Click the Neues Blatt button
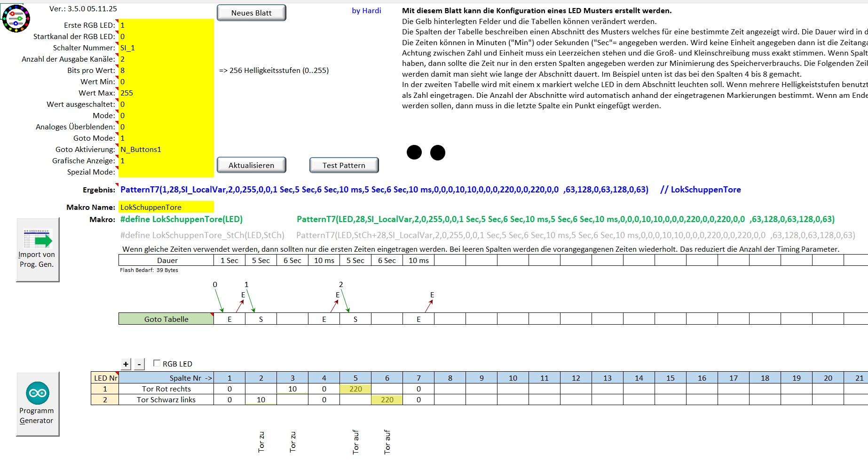868x463 pixels. coord(251,13)
